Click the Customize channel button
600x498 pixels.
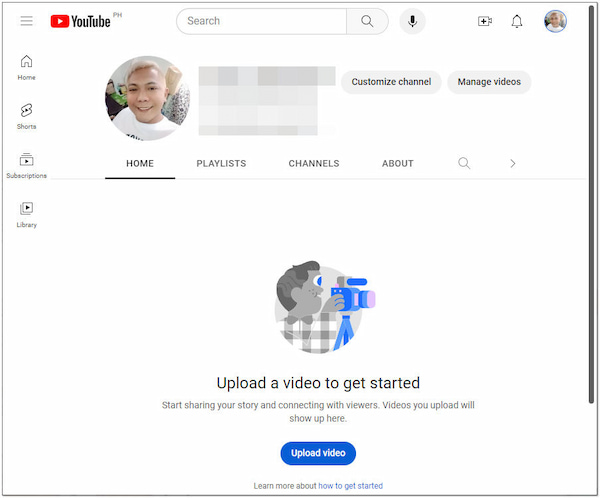tap(391, 82)
